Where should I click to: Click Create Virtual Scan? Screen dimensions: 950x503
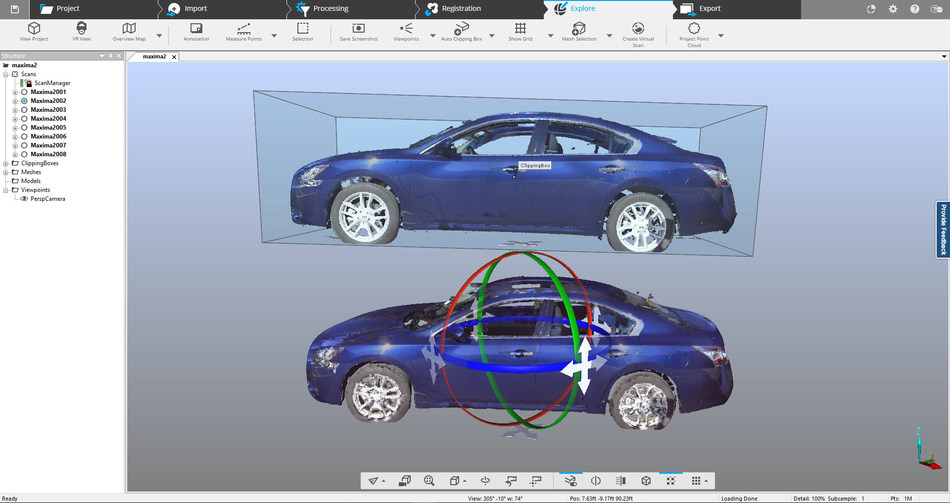click(x=637, y=30)
